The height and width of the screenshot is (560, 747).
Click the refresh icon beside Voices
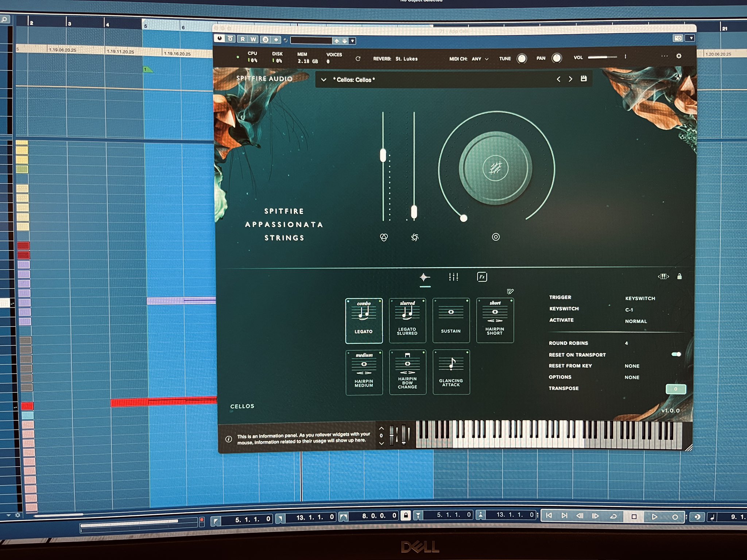358,59
